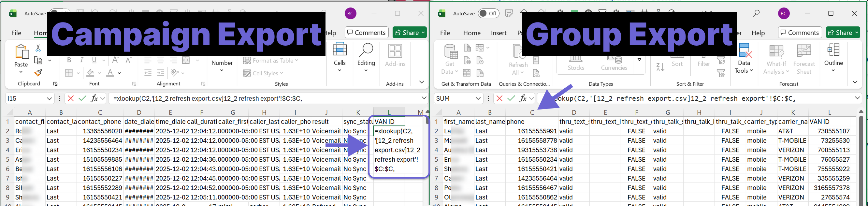The image size is (868, 206).
Task: Toggle AutoSave switch in Group Export window
Action: tap(488, 13)
